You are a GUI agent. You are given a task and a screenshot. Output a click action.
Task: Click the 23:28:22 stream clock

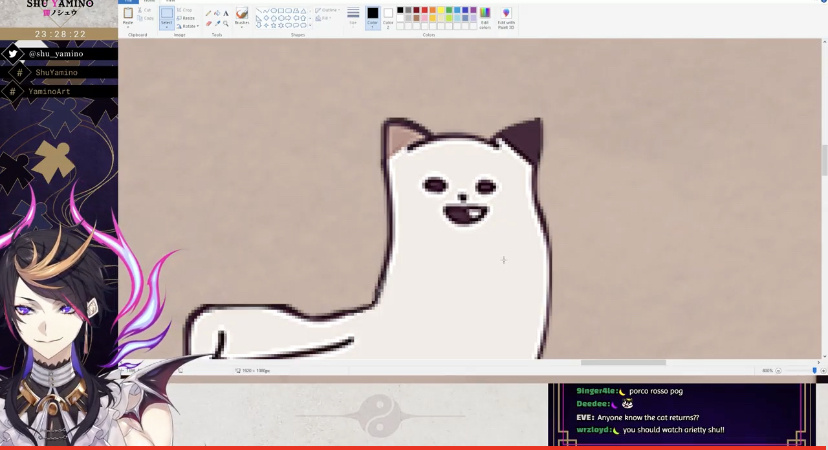(60, 34)
